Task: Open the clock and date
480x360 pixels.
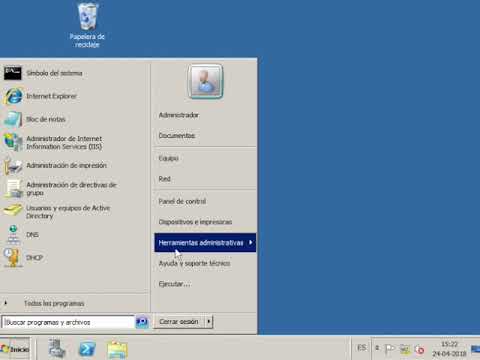Action: coord(449,349)
